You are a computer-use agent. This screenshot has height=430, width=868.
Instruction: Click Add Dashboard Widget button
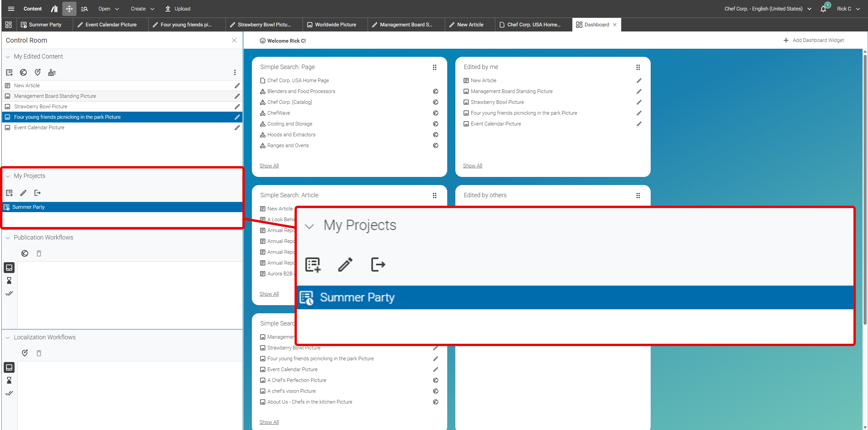pos(814,40)
